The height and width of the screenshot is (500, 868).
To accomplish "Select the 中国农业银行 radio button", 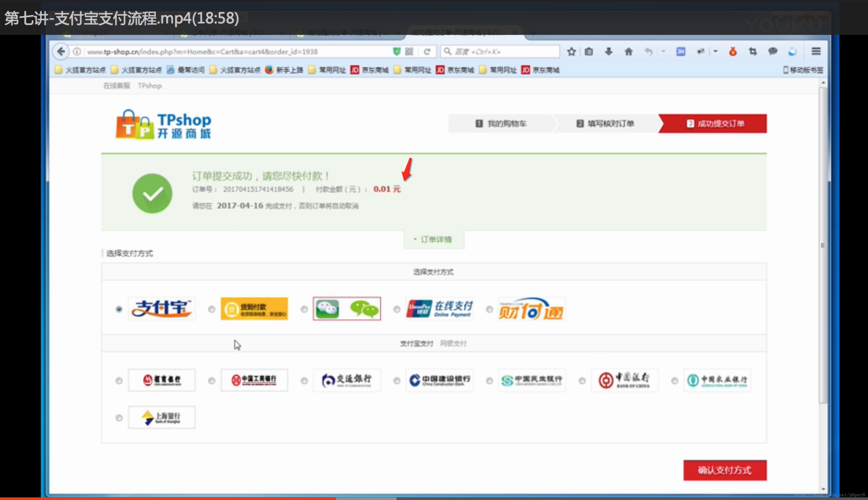I will 675,380.
